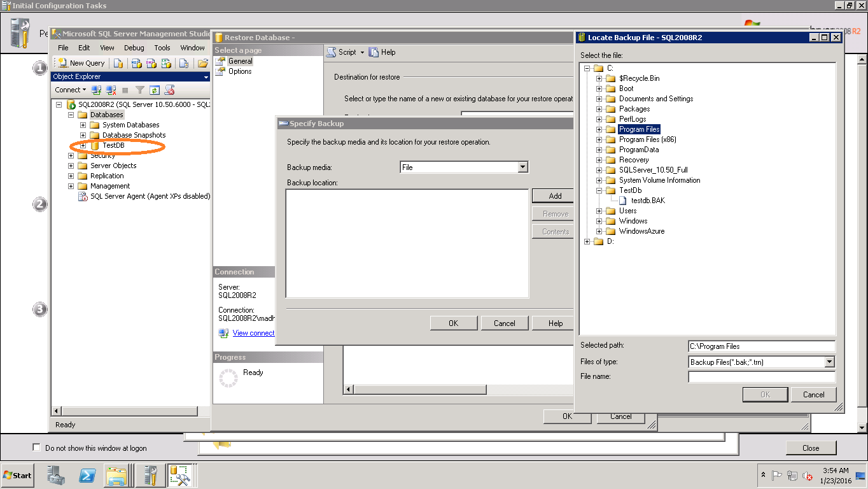This screenshot has width=868, height=489.
Task: Click the Filter funnel icon in Object Explorer
Action: click(140, 90)
